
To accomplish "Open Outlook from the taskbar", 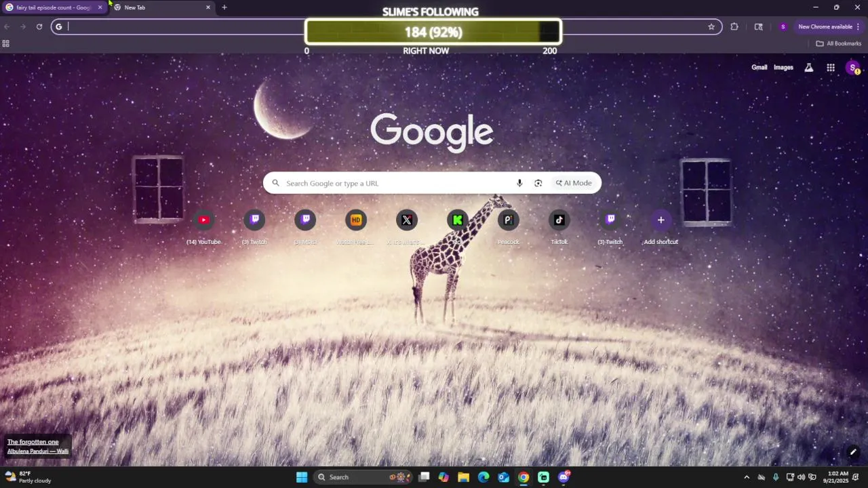I will [x=504, y=477].
